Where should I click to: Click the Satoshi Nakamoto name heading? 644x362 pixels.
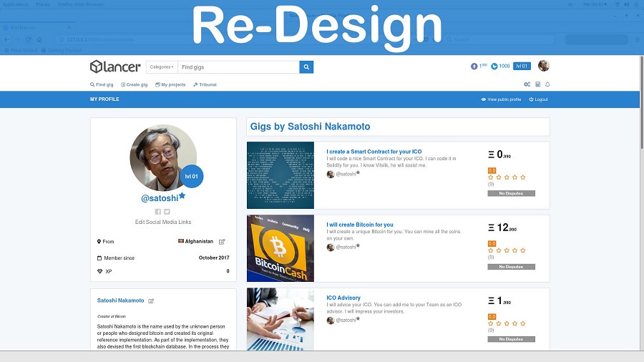pos(120,300)
